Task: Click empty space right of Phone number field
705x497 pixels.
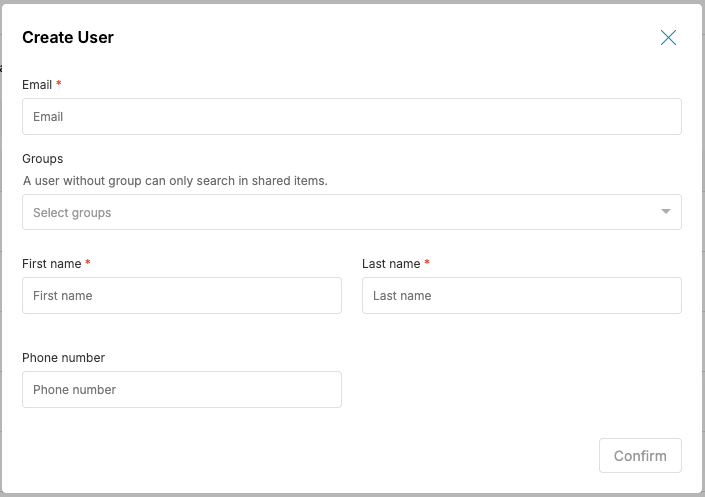Action: tap(520, 390)
